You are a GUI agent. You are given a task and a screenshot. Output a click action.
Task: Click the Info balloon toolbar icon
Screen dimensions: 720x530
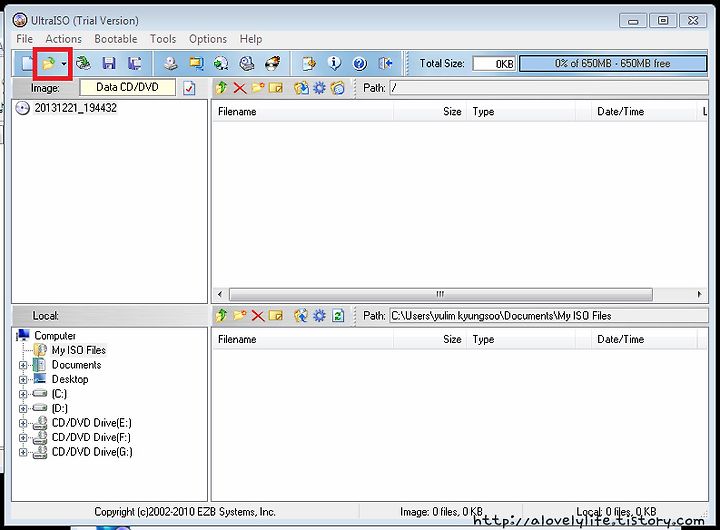[334, 63]
